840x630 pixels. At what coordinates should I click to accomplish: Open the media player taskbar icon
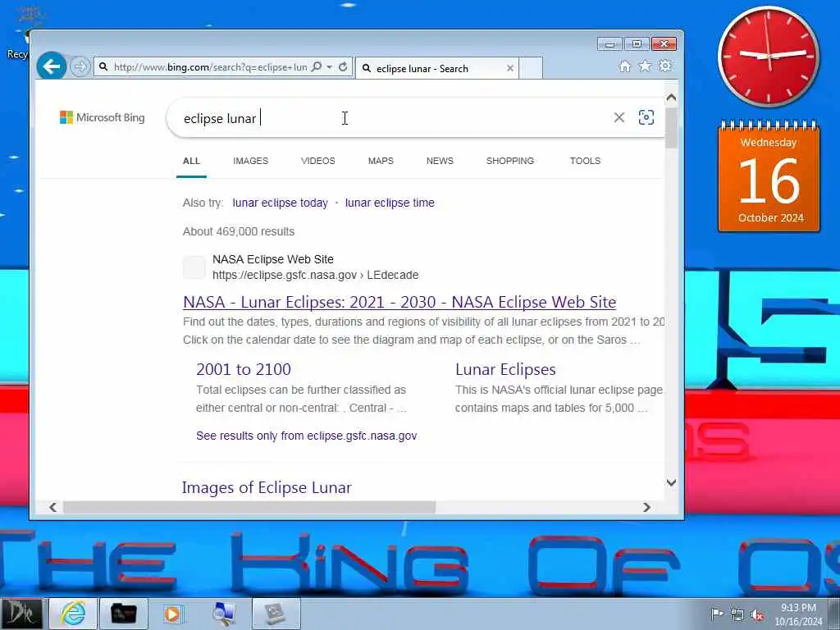(173, 614)
